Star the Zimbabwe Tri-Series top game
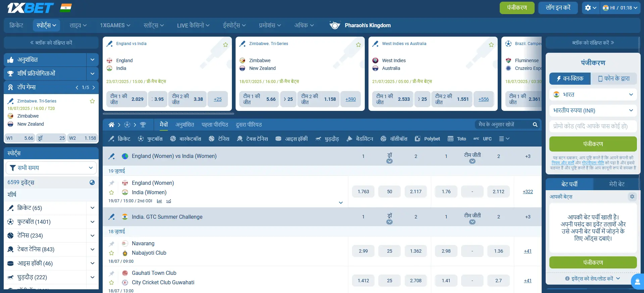Screen dimensions: 644x293 pos(92,101)
